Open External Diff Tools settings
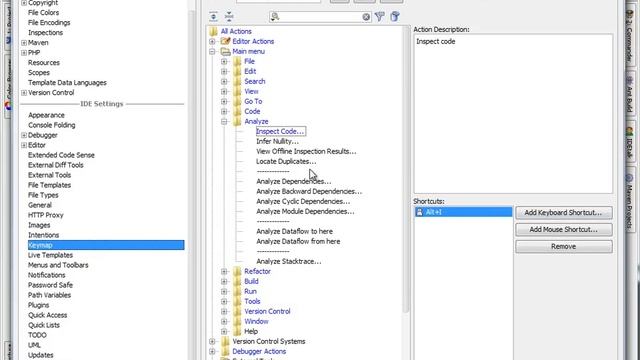640x360 pixels. click(56, 165)
